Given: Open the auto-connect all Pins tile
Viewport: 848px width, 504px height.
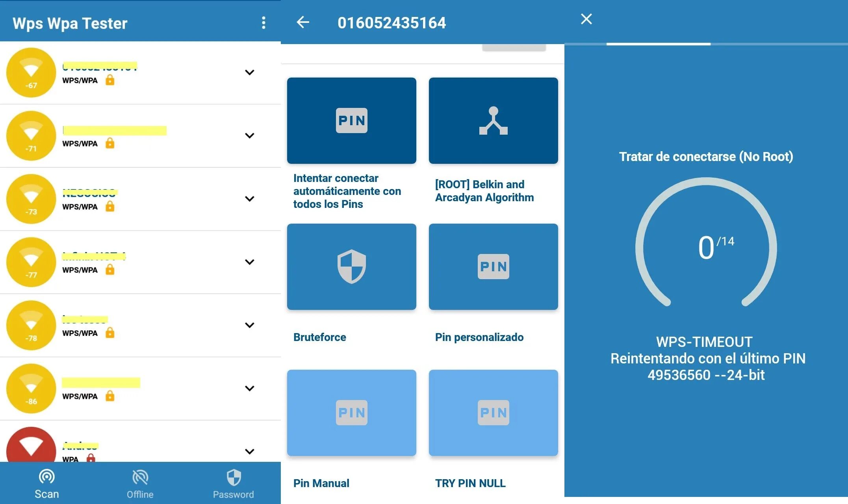Looking at the screenshot, I should pos(351,120).
